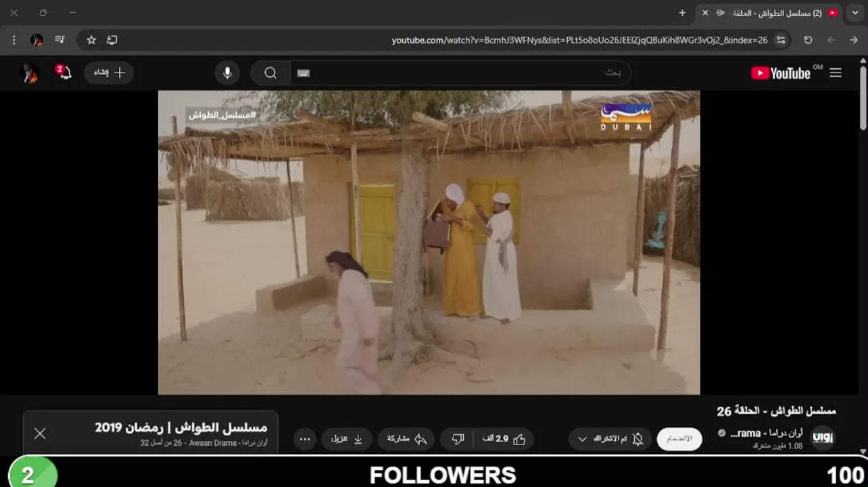Bookmark this page with the star icon
This screenshot has width=868, height=487.
coord(91,40)
